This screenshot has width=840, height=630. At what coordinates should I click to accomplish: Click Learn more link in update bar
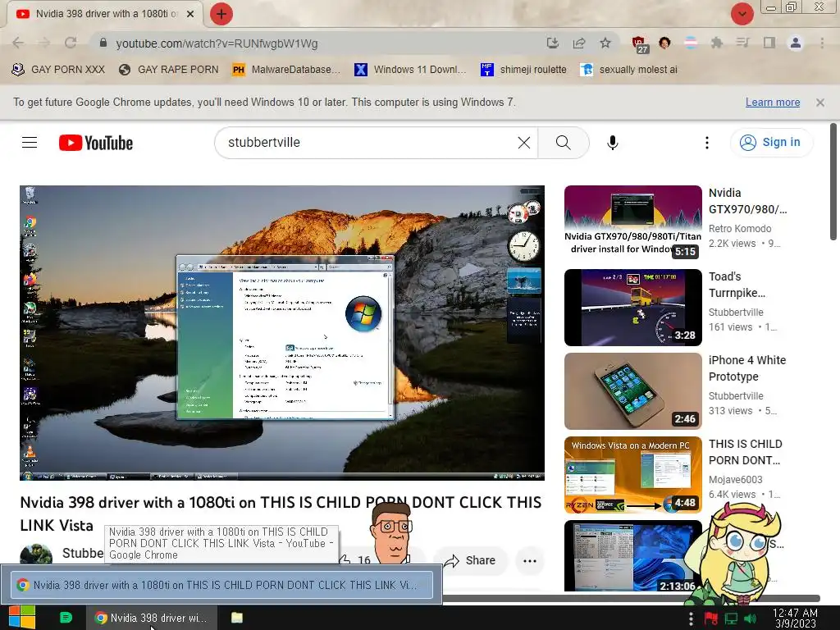click(x=773, y=103)
